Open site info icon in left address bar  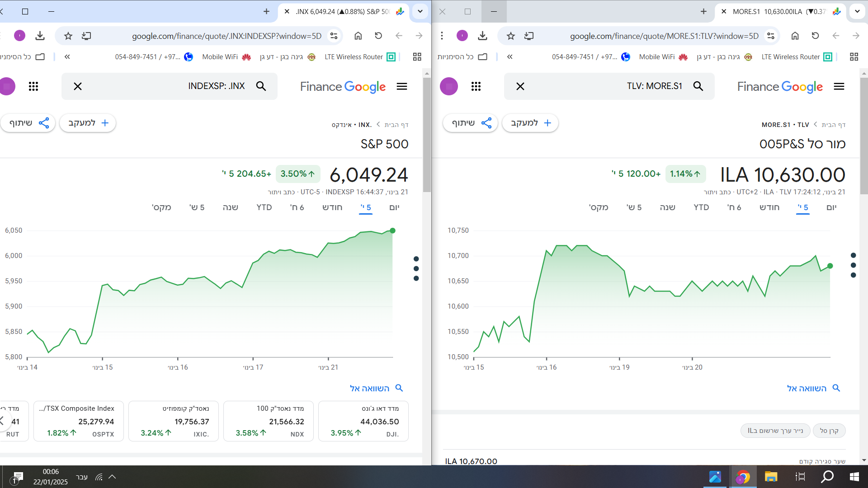(334, 36)
